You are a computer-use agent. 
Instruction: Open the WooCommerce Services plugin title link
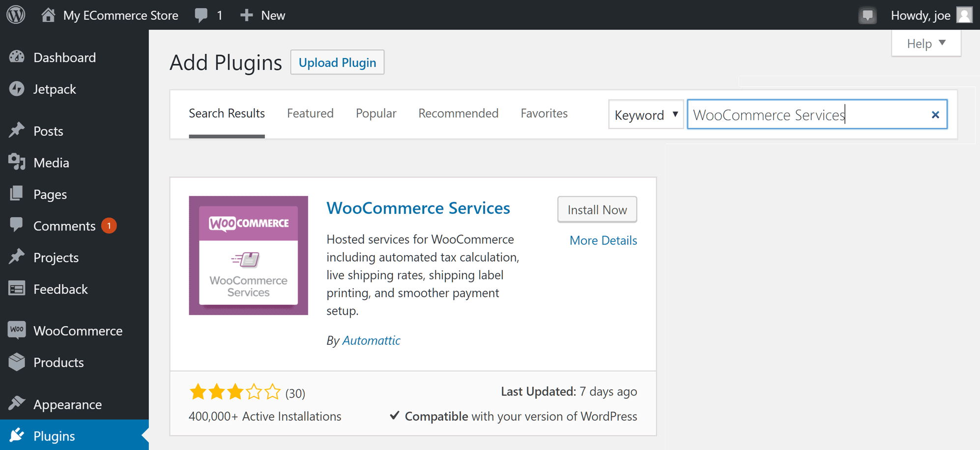point(418,208)
